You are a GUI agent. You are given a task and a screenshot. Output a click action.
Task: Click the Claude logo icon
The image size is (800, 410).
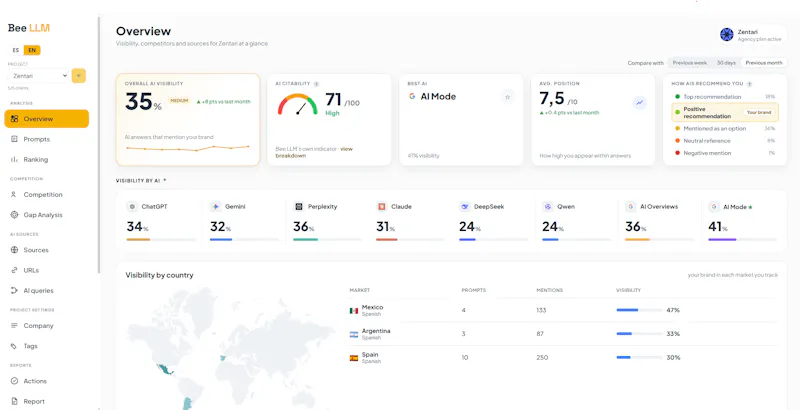point(381,207)
